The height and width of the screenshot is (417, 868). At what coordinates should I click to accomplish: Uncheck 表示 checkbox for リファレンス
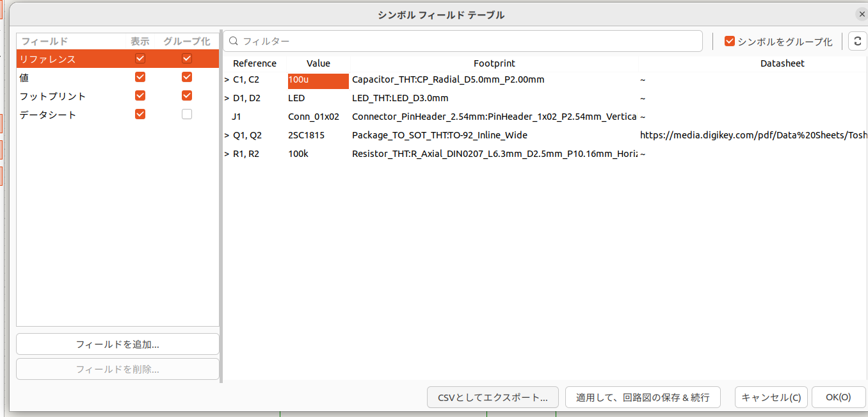pos(140,59)
